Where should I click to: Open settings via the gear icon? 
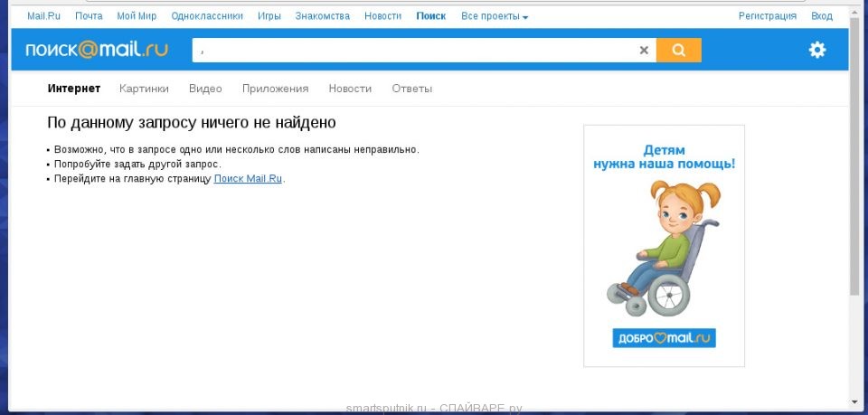tap(817, 51)
